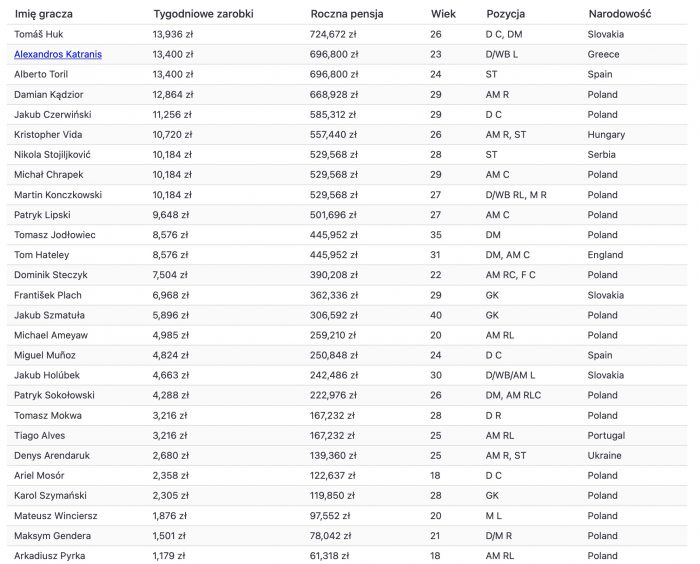The height and width of the screenshot is (564, 700).
Task: Select the Narodowość column header
Action: [x=620, y=14]
